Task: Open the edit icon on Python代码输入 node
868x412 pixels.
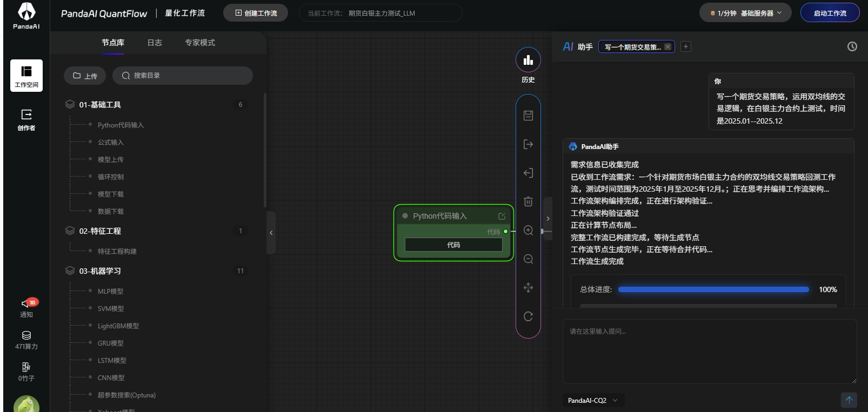Action: point(502,216)
